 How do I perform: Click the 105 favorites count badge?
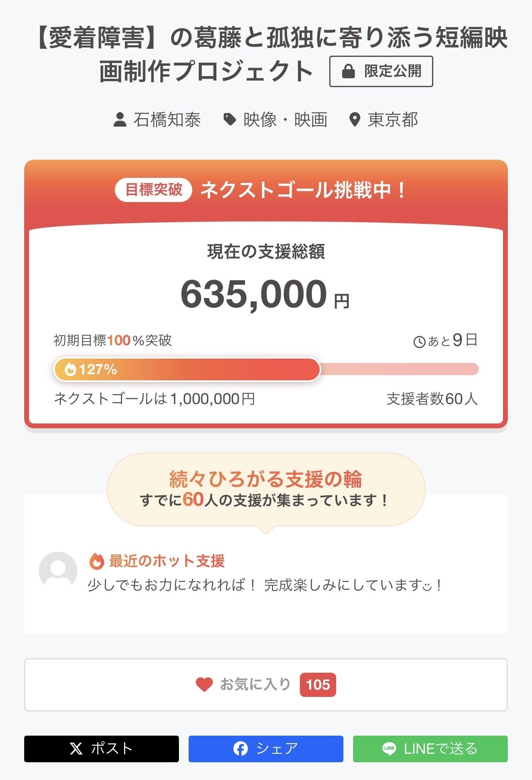pyautogui.click(x=318, y=684)
